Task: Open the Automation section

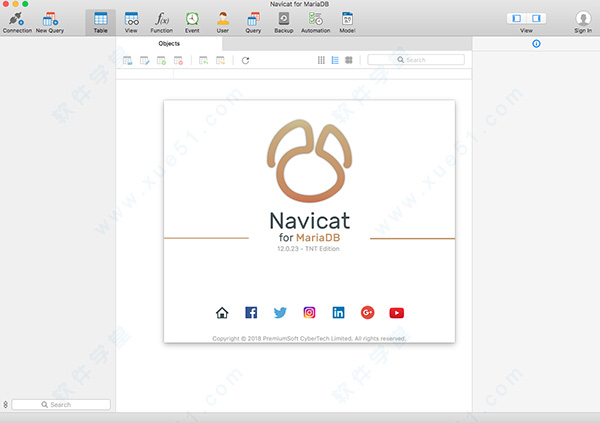Action: click(x=315, y=22)
